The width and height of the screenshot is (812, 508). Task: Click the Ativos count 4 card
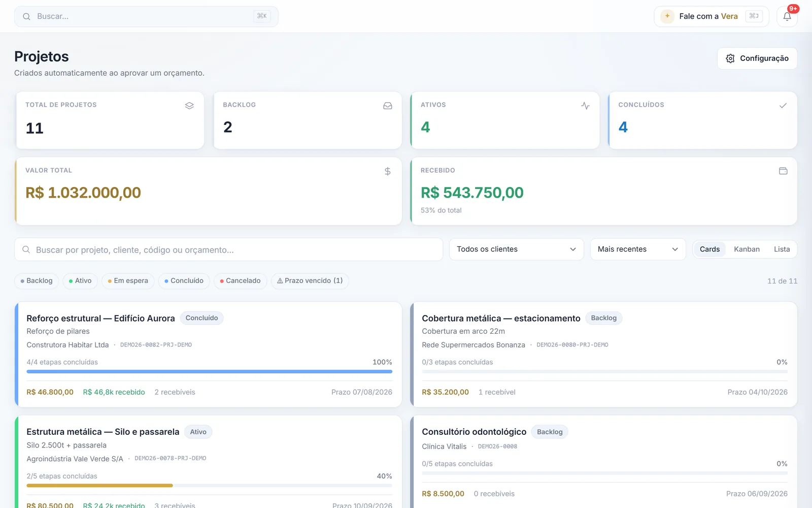(x=505, y=120)
